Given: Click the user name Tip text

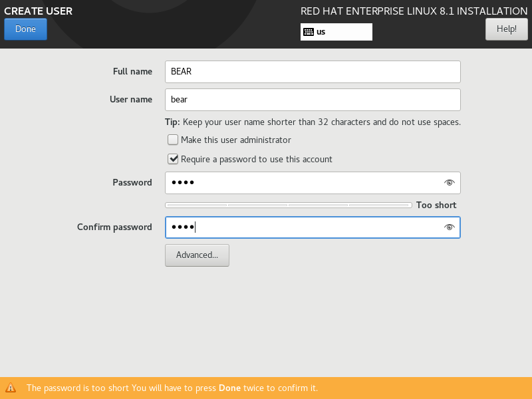Looking at the screenshot, I should [313, 122].
